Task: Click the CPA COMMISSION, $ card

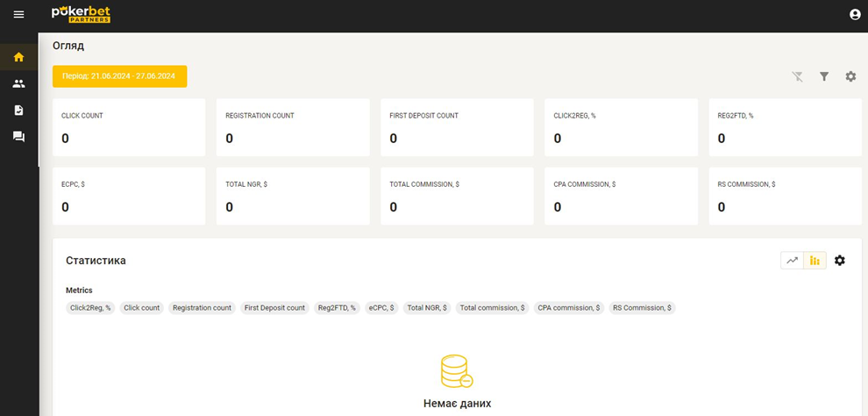Action: coord(621,196)
